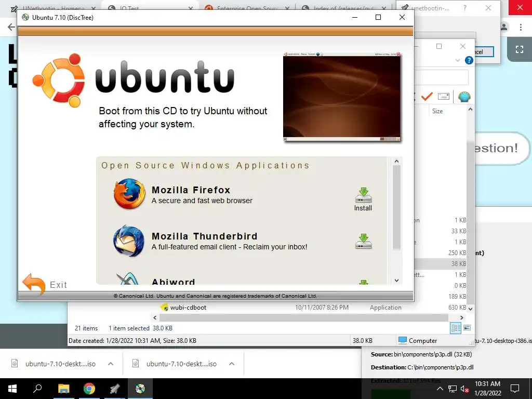Expand the ribbon chevron next to help

coord(457,60)
